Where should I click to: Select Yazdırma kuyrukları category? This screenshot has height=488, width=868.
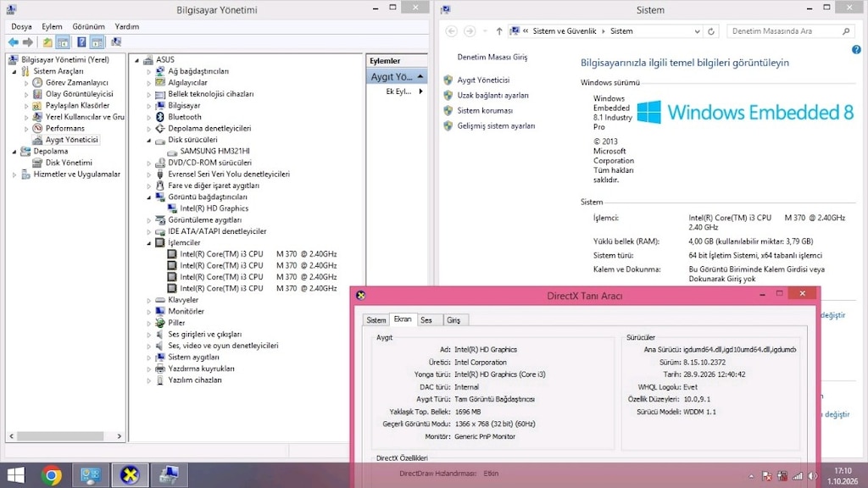click(201, 369)
